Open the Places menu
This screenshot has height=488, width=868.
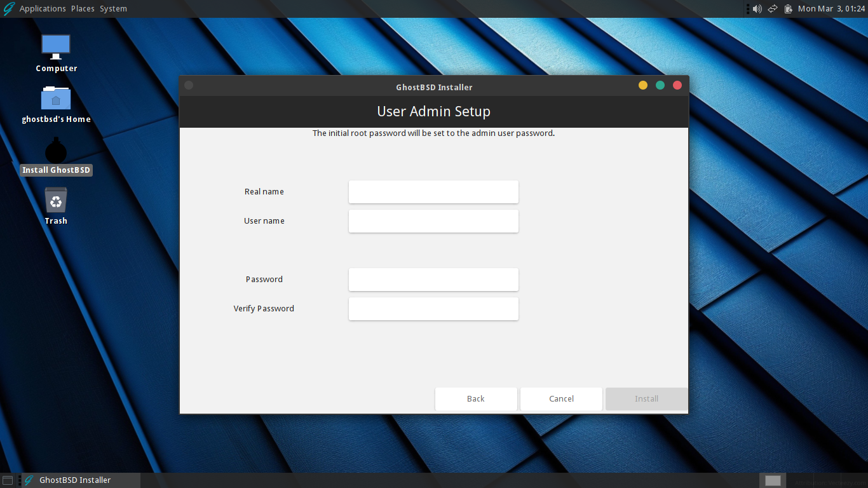(x=83, y=9)
